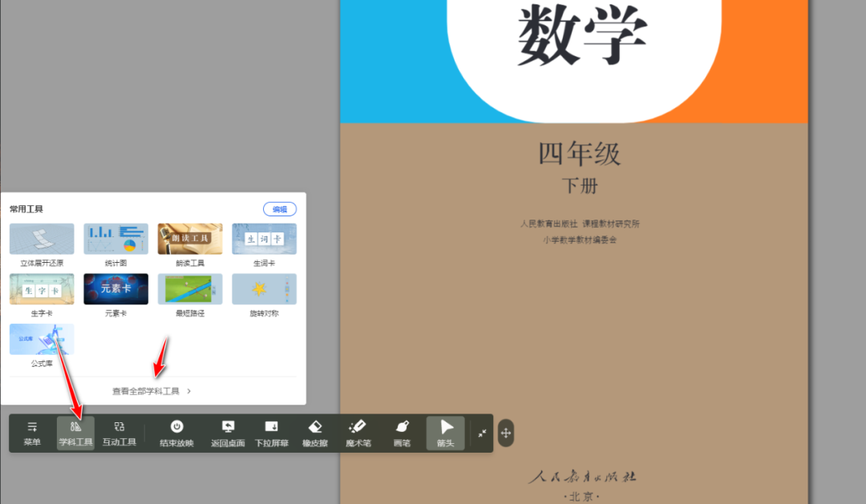
Task: Click the 下册 text on the cover
Action: pyautogui.click(x=580, y=186)
